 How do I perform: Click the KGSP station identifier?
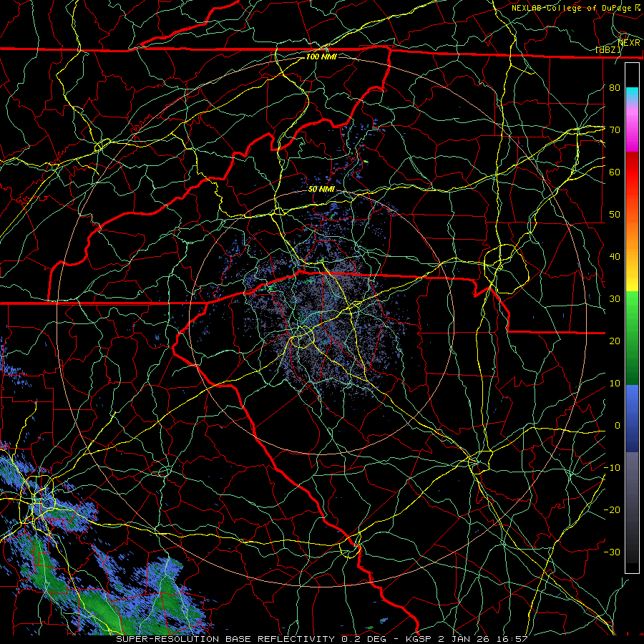[419, 639]
